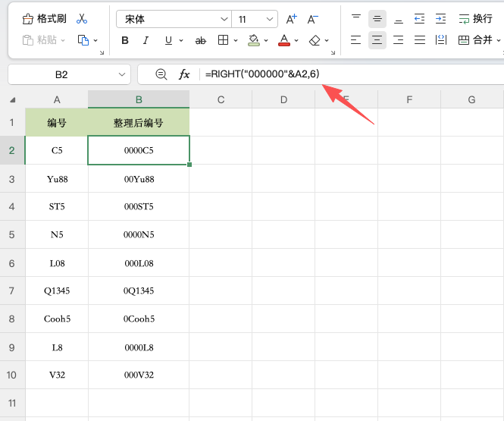Click the Format Painter (格式刷) button
The height and width of the screenshot is (421, 504).
[x=45, y=19]
